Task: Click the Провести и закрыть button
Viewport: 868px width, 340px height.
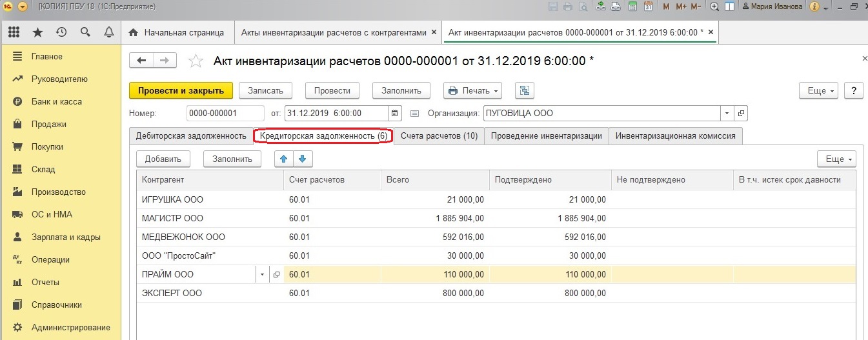Action: click(181, 91)
